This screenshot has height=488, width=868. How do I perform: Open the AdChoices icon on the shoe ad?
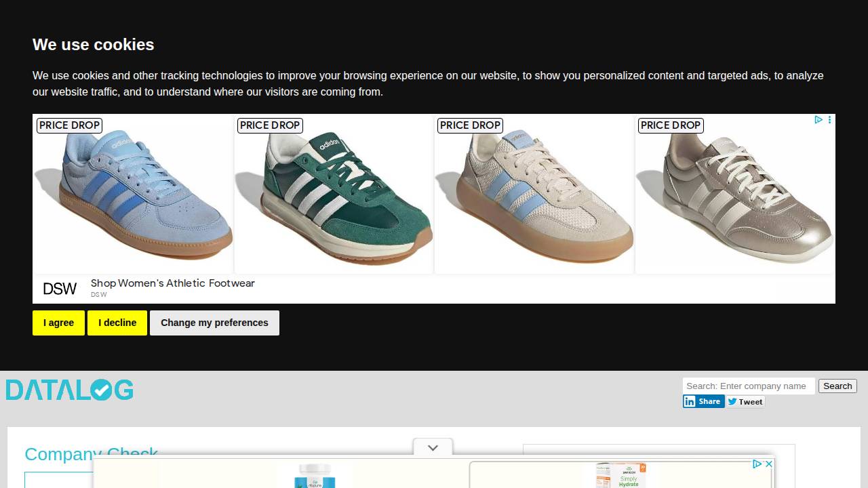[818, 120]
